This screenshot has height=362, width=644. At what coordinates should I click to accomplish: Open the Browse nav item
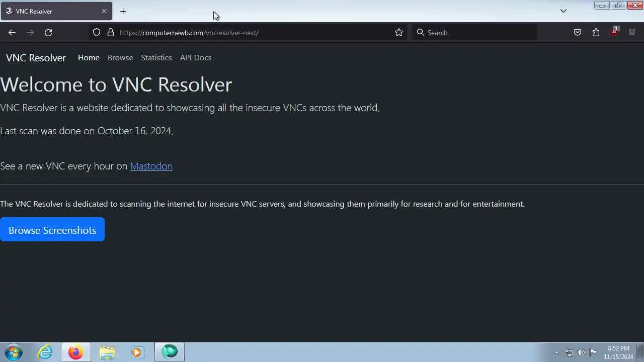(120, 58)
